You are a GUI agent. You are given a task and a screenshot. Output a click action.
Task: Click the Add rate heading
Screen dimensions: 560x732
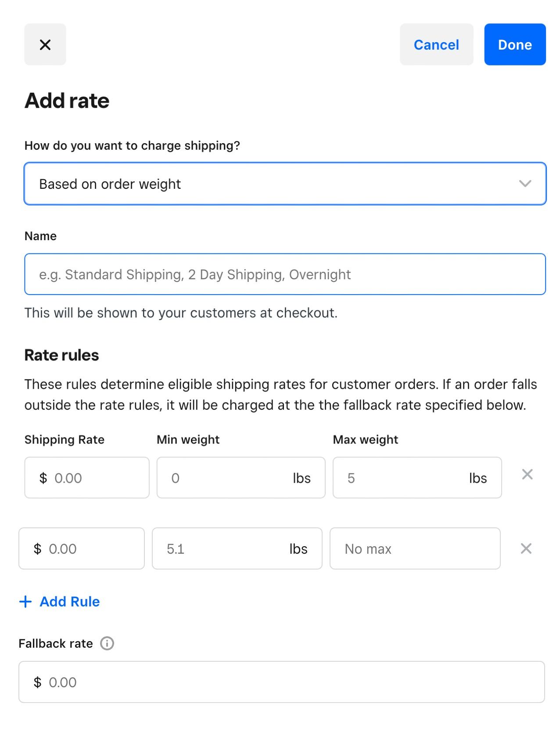coord(67,100)
